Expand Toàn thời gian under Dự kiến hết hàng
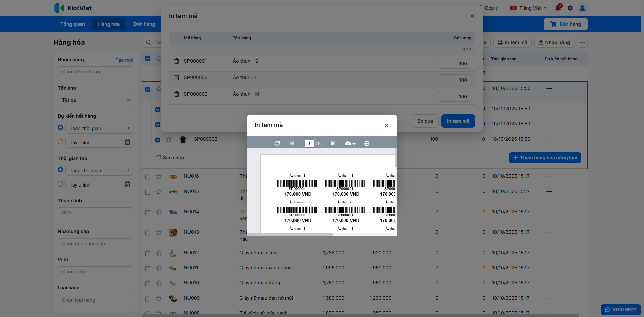 (x=99, y=128)
